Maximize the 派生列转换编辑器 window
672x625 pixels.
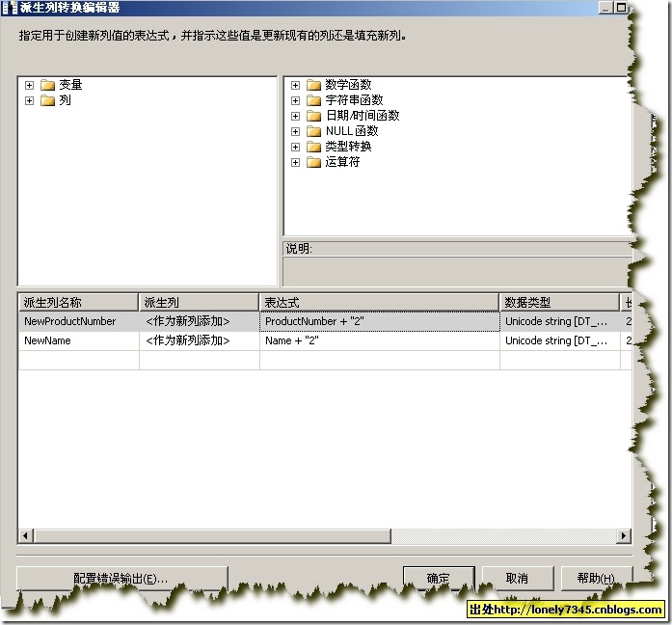pos(620,8)
